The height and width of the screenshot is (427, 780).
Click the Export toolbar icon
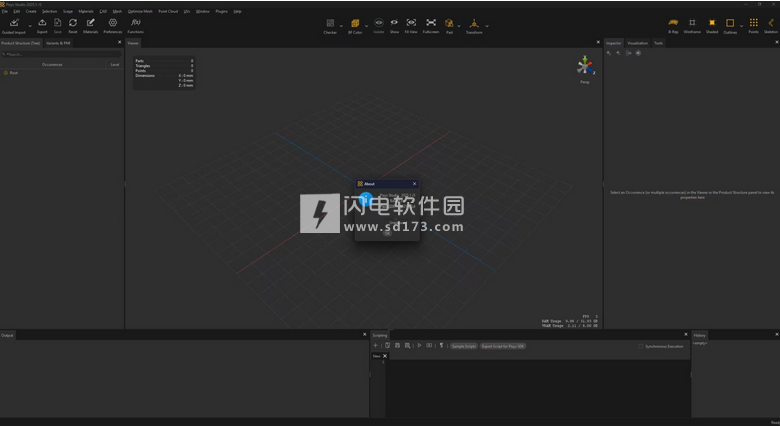(42, 22)
